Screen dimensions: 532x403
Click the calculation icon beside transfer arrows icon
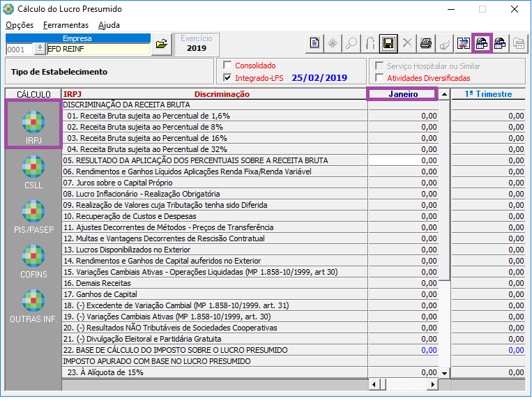pos(482,43)
